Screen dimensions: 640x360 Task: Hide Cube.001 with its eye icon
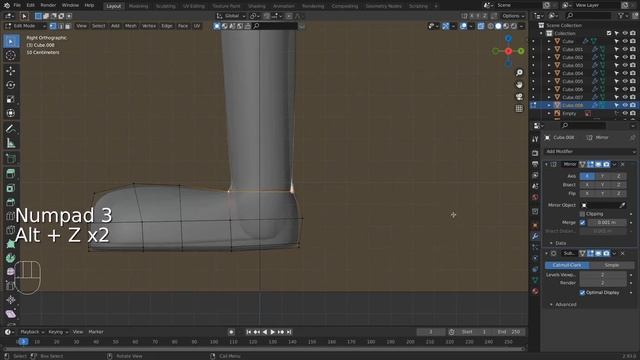pos(625,49)
